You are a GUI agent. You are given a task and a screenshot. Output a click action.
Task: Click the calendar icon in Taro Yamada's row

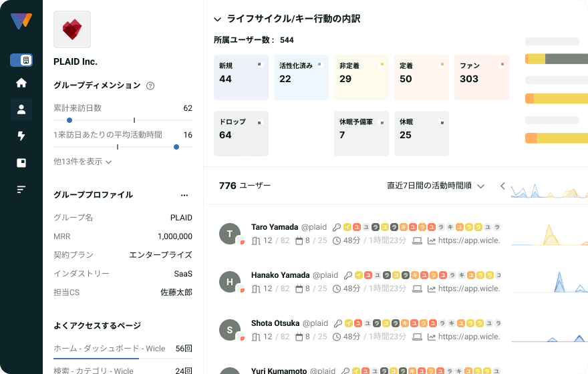point(299,240)
